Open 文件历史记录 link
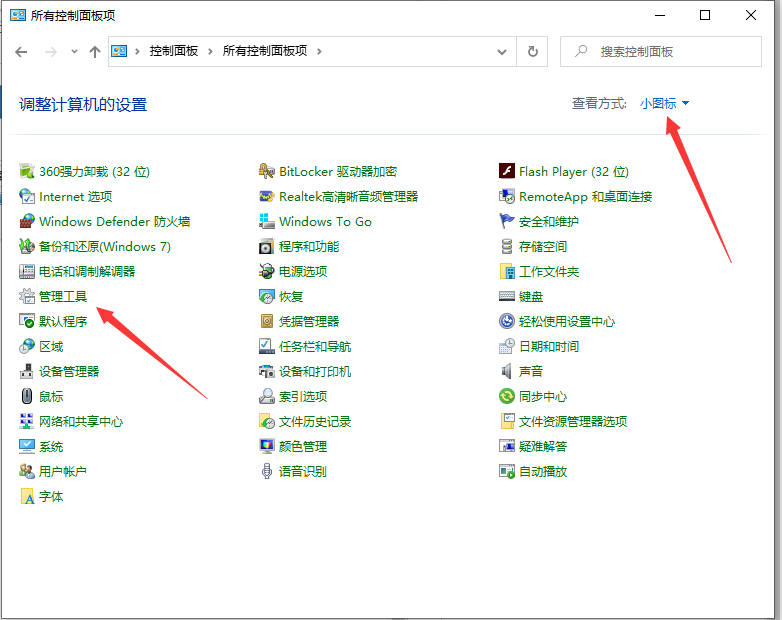782x620 pixels. point(315,421)
